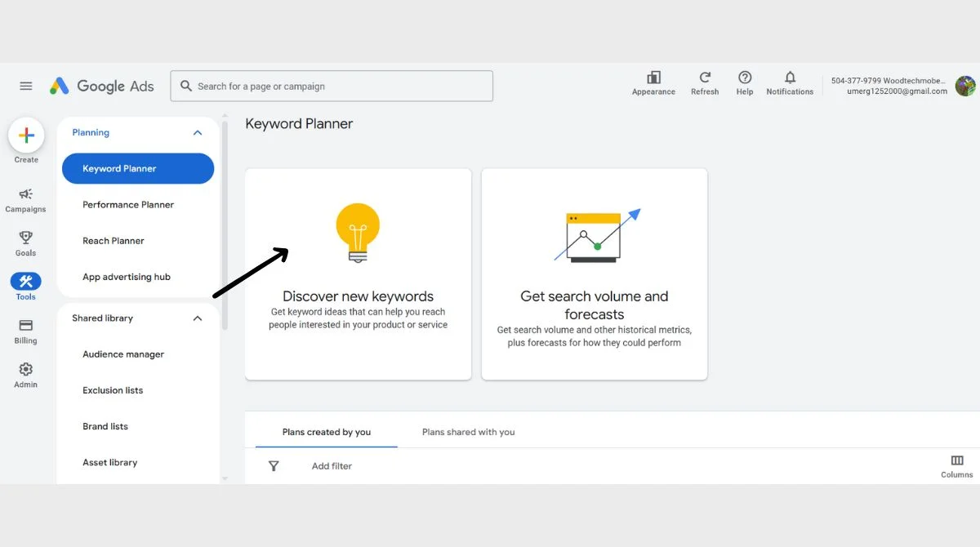This screenshot has width=980, height=547.
Task: Collapse the Planning section chevron
Action: (x=197, y=132)
